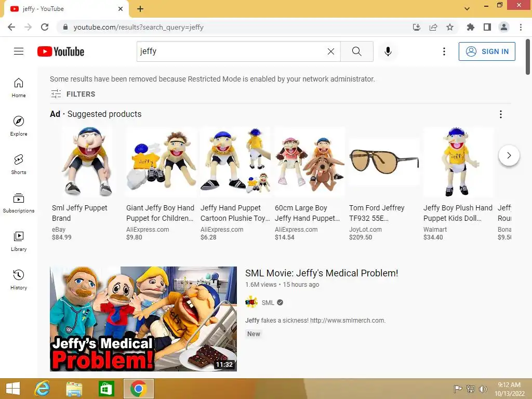Open the tab search dropdown arrow
Image resolution: width=532 pixels, height=399 pixels.
(467, 8)
